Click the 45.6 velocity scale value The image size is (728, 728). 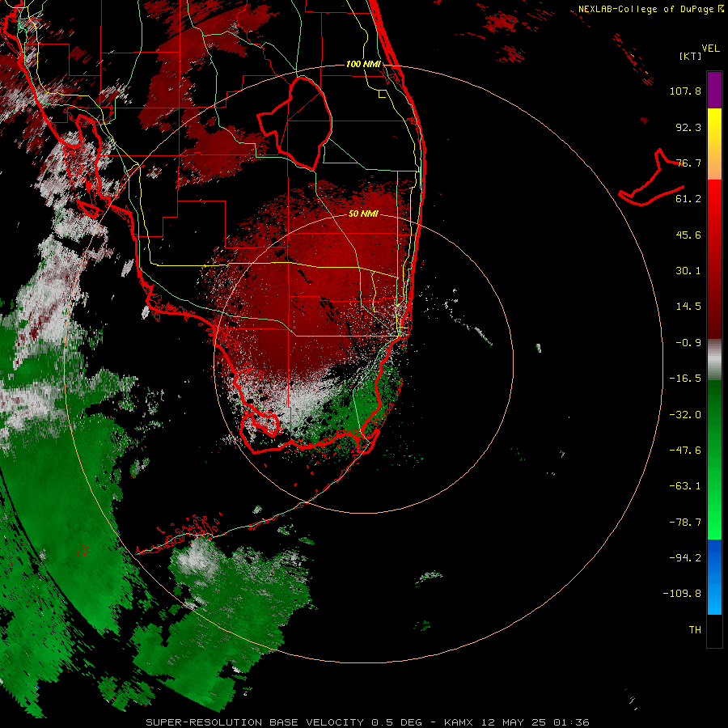pos(688,235)
